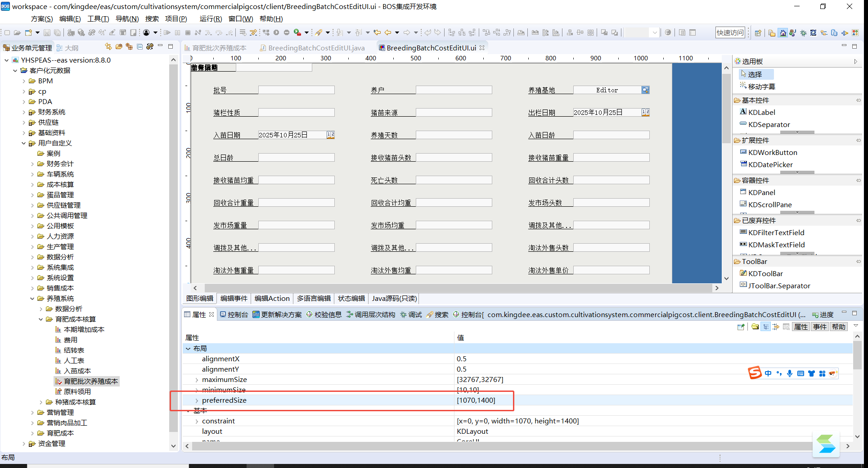Click the debug bug perspective icon

[803, 33]
